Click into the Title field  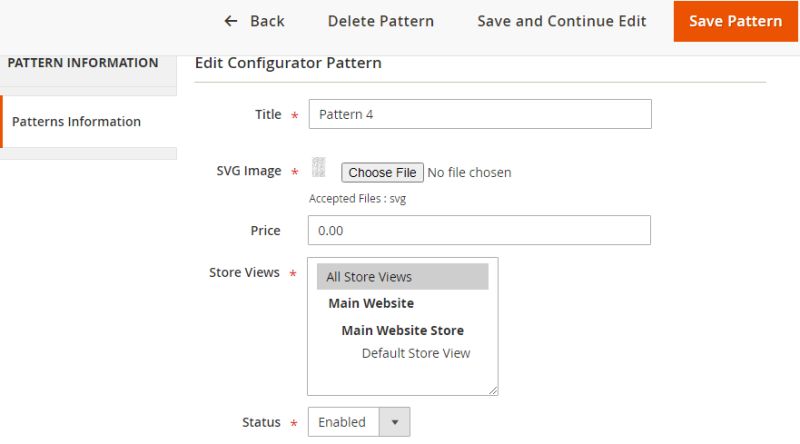tap(480, 114)
